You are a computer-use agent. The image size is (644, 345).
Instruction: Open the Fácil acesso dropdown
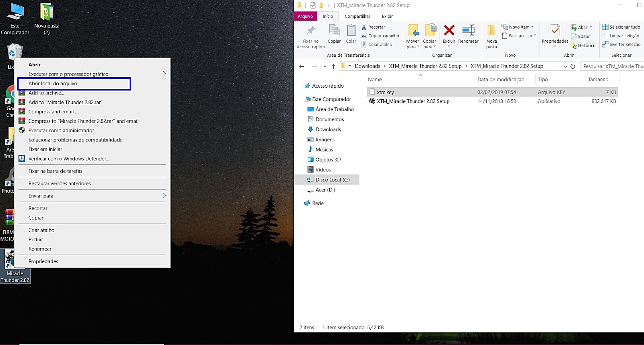click(519, 36)
